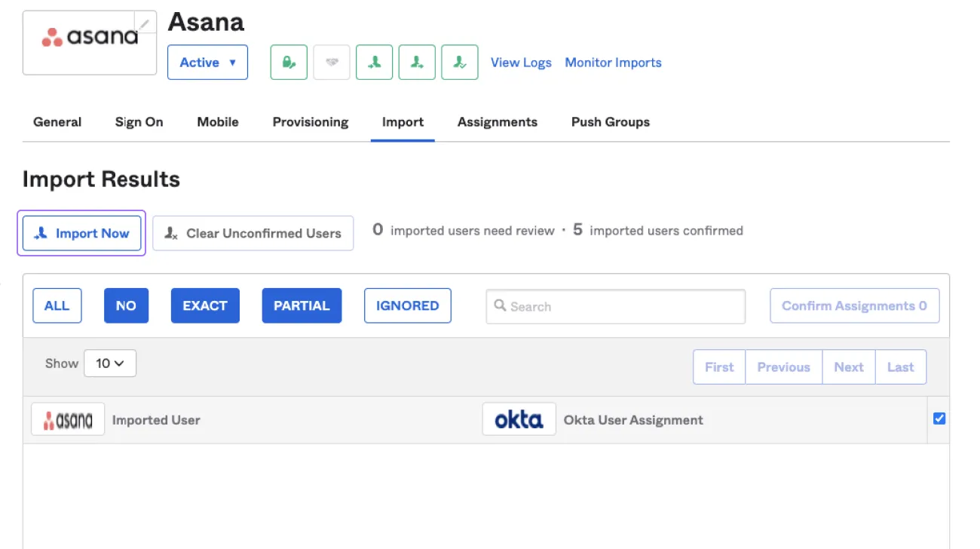Expand the Show 10 rows dropdown
Image resolution: width=980 pixels, height=549 pixels.
(110, 363)
